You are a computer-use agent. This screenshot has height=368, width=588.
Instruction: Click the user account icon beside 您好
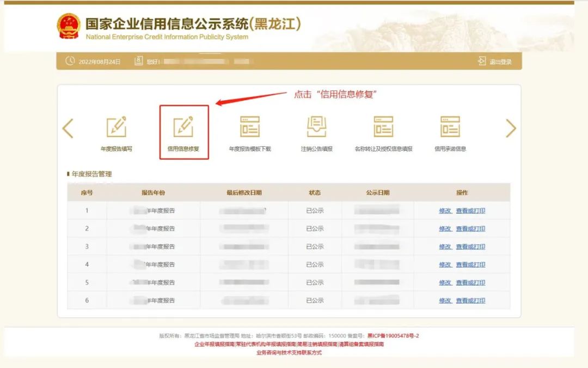tap(139, 61)
